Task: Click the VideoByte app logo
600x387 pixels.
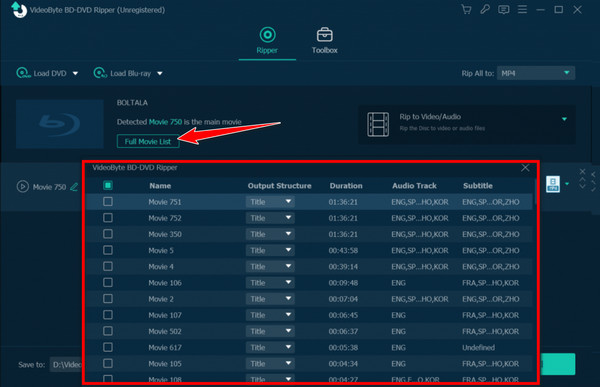Action: pyautogui.click(x=19, y=10)
